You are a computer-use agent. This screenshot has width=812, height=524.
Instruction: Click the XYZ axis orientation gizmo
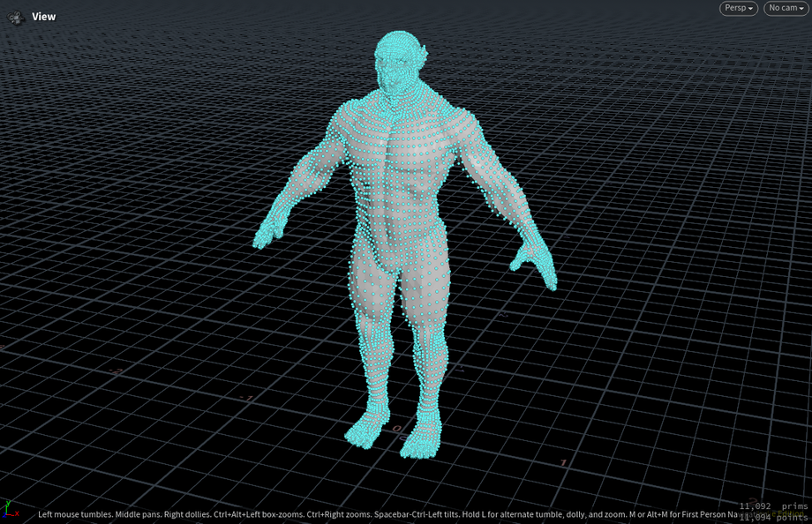pyautogui.click(x=10, y=509)
